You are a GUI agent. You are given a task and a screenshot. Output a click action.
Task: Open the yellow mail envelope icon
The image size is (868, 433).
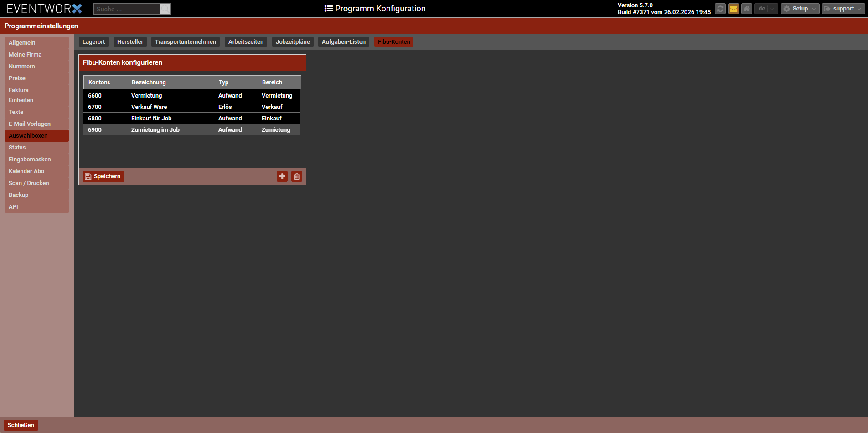(733, 9)
